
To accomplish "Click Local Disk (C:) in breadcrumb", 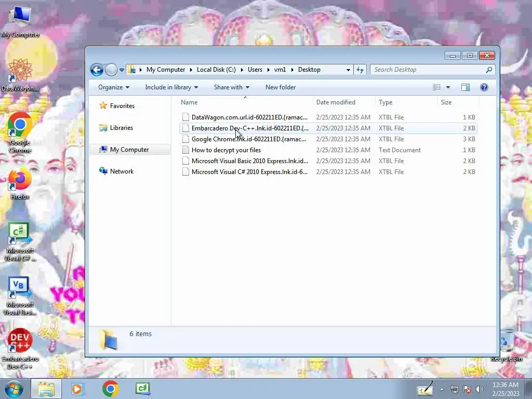I will [x=216, y=70].
